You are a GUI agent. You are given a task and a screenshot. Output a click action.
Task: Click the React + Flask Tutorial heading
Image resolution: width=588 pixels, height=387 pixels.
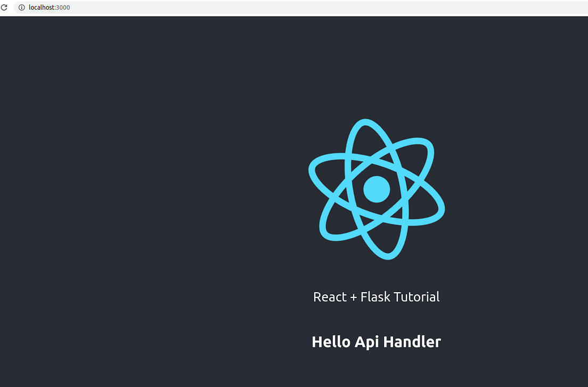point(377,297)
